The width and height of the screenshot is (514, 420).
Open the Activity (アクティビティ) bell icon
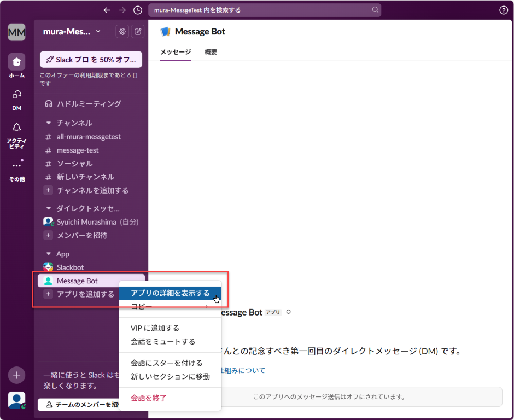[17, 127]
